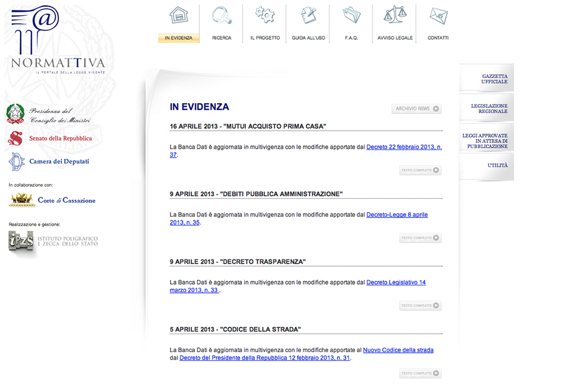Click the Avviso Legale scales icon
Viewport: 586px width, 392px height.
(395, 15)
